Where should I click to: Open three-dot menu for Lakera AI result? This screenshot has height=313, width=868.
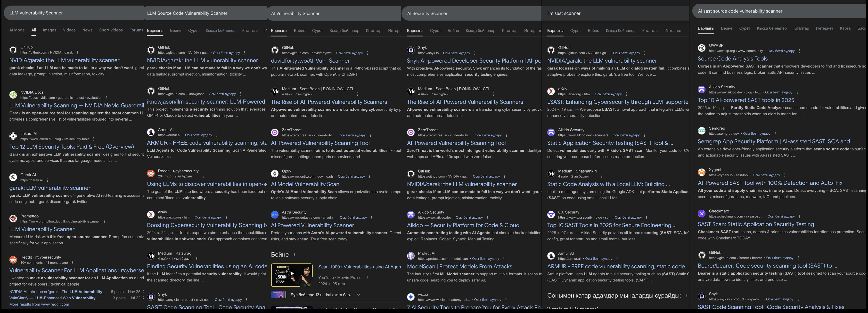(94, 139)
